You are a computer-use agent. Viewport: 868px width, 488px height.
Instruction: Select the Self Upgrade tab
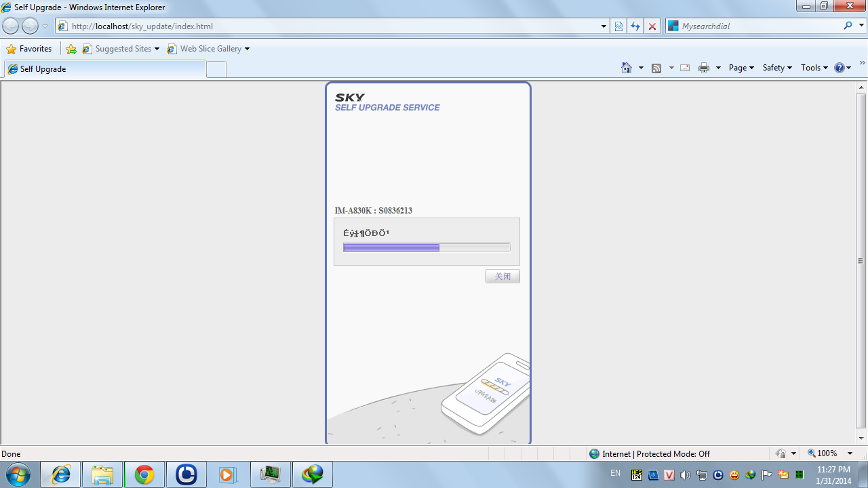coord(105,69)
